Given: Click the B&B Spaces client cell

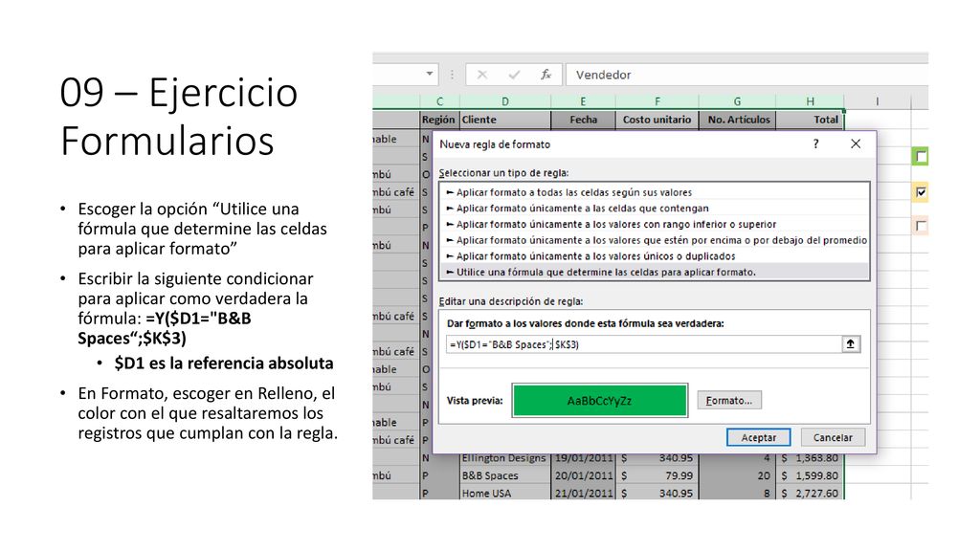Looking at the screenshot, I should coord(505,475).
